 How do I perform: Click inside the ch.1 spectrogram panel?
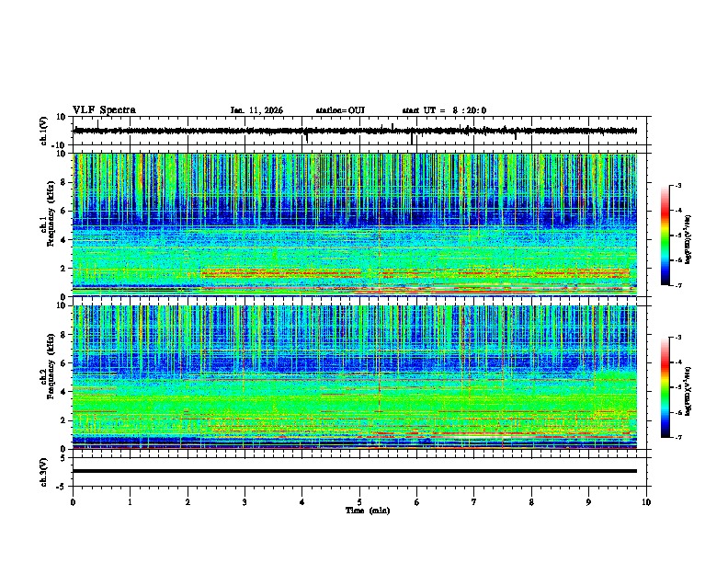point(355,224)
